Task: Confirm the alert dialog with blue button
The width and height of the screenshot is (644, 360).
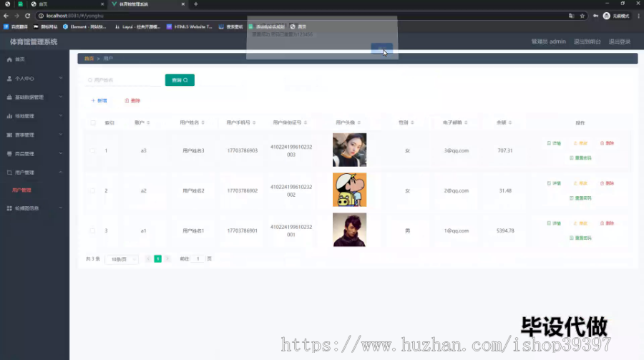Action: (381, 49)
